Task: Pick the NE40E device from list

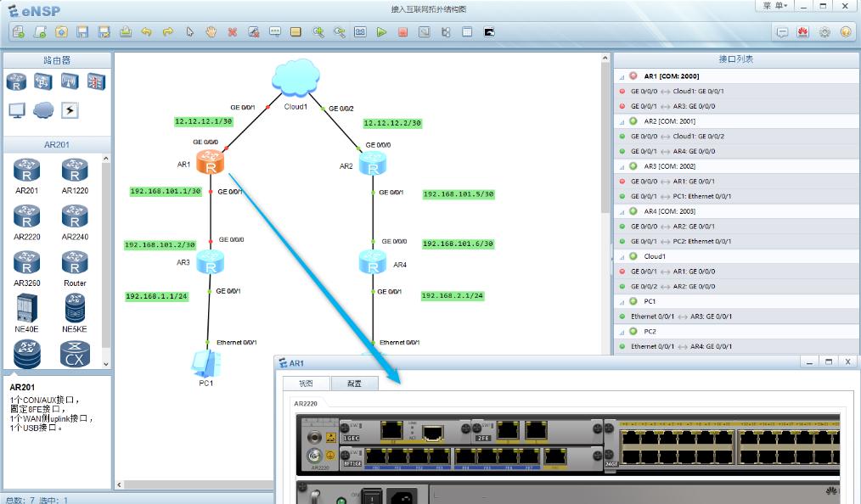Action: tap(27, 312)
